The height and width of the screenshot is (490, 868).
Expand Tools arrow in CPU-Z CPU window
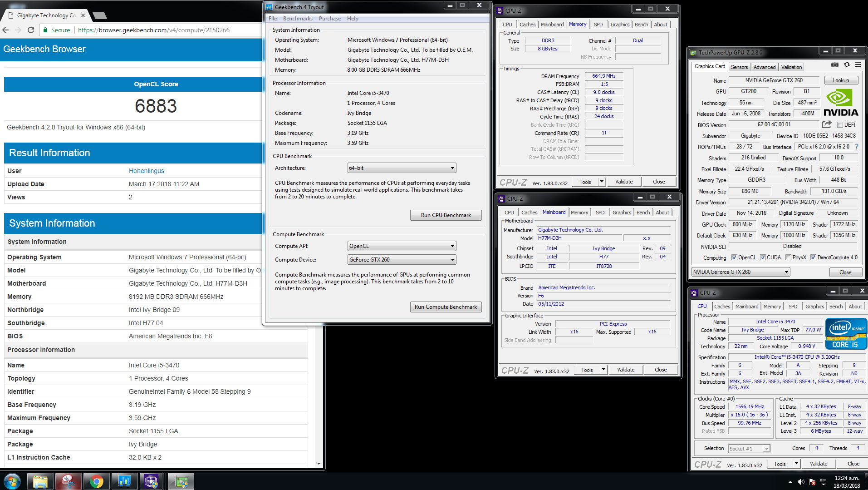(796, 464)
